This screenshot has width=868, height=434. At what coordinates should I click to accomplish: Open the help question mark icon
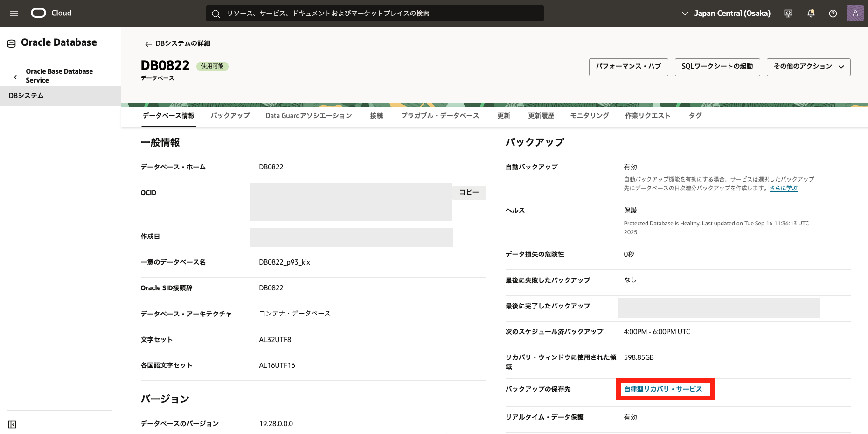coord(833,14)
